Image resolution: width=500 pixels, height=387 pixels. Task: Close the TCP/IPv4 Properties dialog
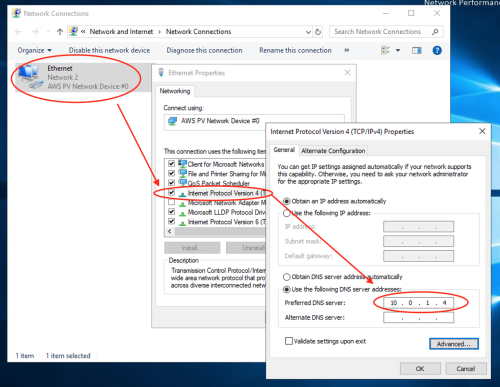click(482, 131)
